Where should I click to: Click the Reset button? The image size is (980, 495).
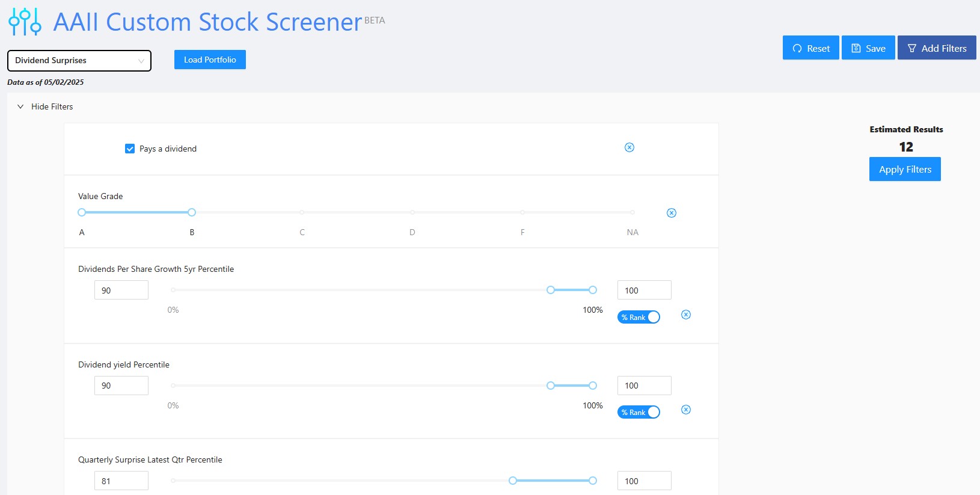(810, 48)
